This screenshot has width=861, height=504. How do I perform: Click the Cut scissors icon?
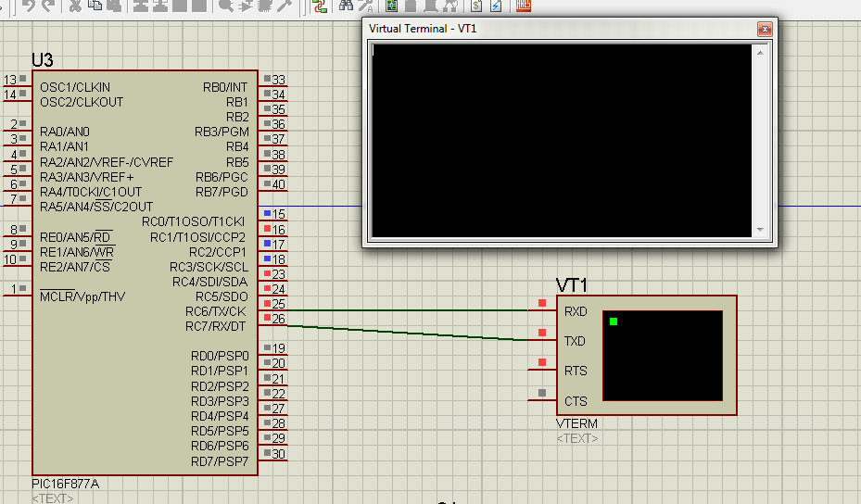click(75, 5)
